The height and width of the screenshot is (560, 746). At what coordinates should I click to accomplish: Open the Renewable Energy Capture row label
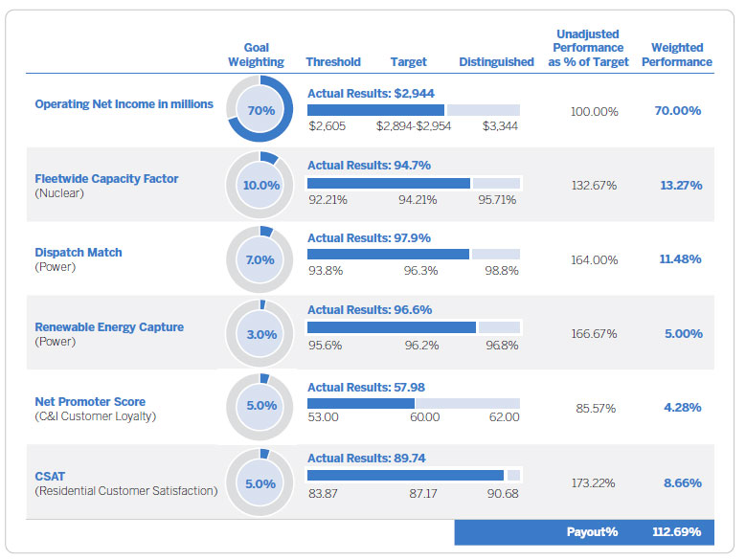click(109, 327)
